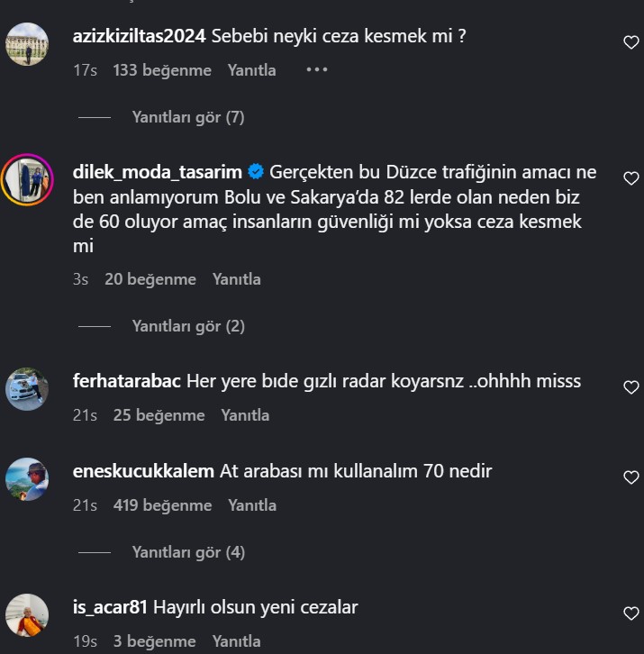
Task: Reply to is_acar81's comment
Action: (x=236, y=641)
